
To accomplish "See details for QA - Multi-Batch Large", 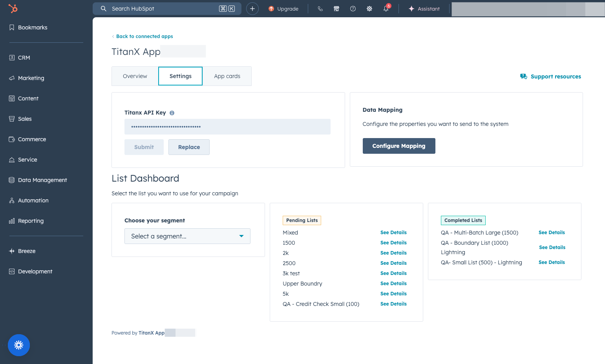I will pyautogui.click(x=552, y=233).
